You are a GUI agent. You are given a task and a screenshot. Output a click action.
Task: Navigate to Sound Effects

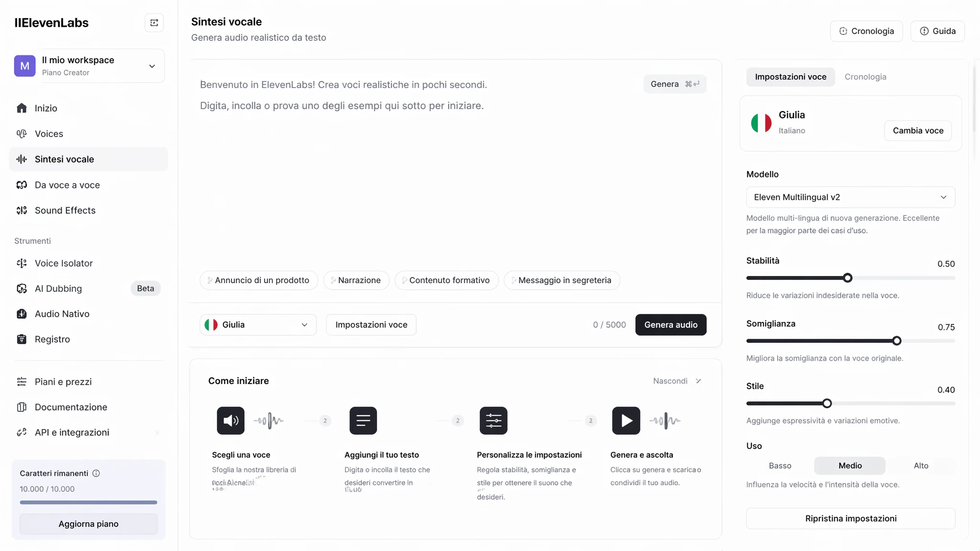click(89, 210)
